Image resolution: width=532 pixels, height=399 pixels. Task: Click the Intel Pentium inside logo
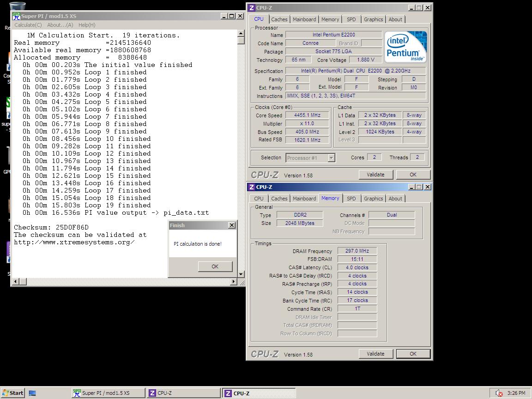click(x=405, y=47)
